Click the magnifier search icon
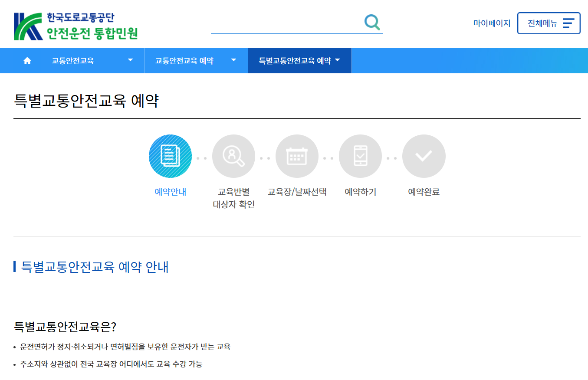This screenshot has height=380, width=588. point(372,22)
